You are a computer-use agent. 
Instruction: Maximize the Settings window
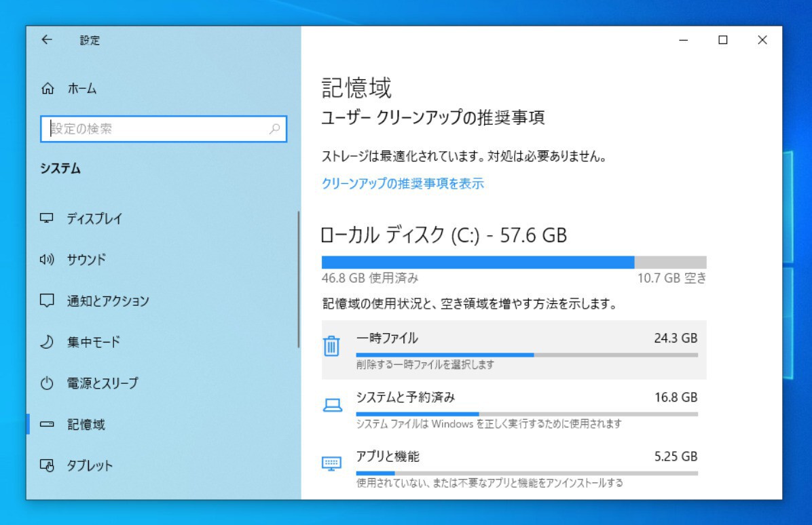723,40
